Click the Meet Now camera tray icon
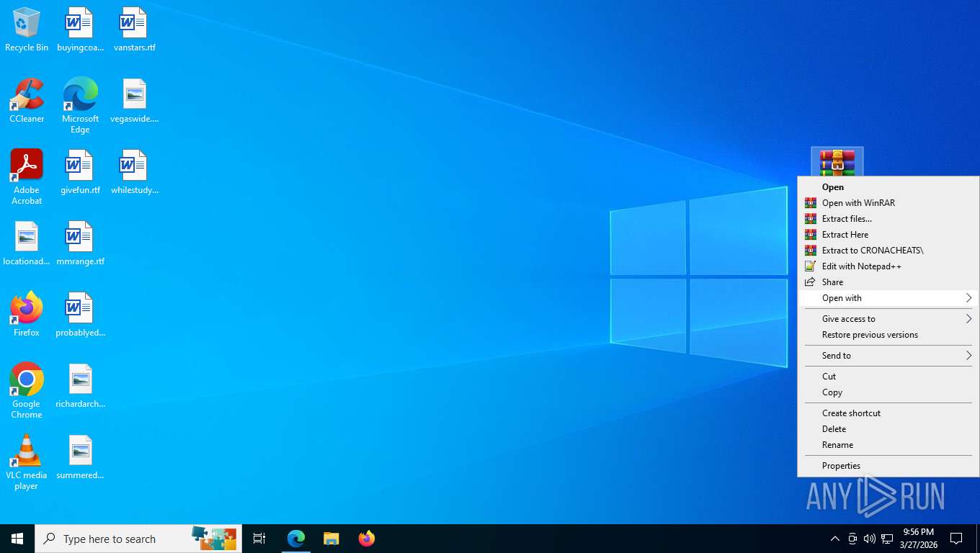 pos(852,539)
